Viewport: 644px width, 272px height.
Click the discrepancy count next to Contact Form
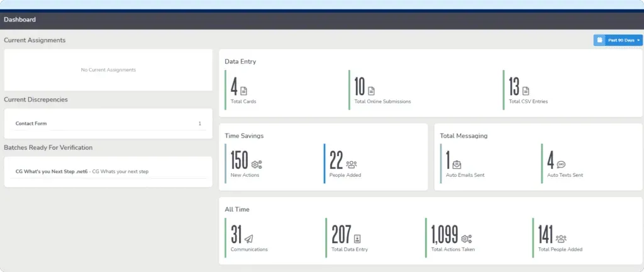click(200, 123)
